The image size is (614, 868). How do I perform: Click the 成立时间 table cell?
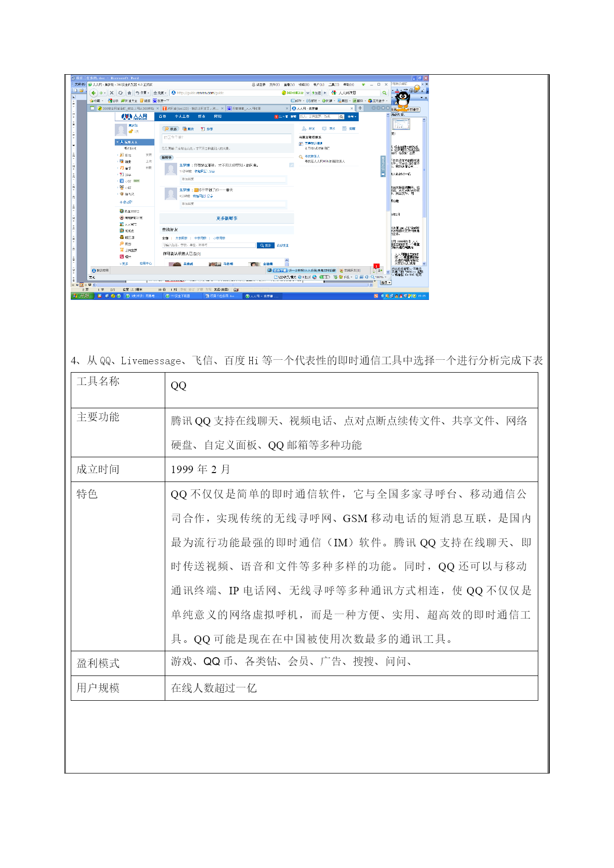(x=118, y=470)
